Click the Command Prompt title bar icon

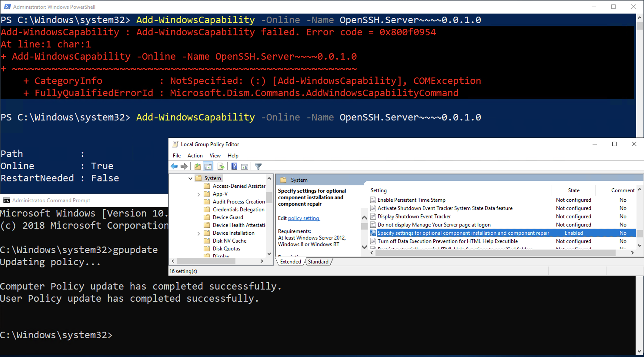tap(7, 200)
